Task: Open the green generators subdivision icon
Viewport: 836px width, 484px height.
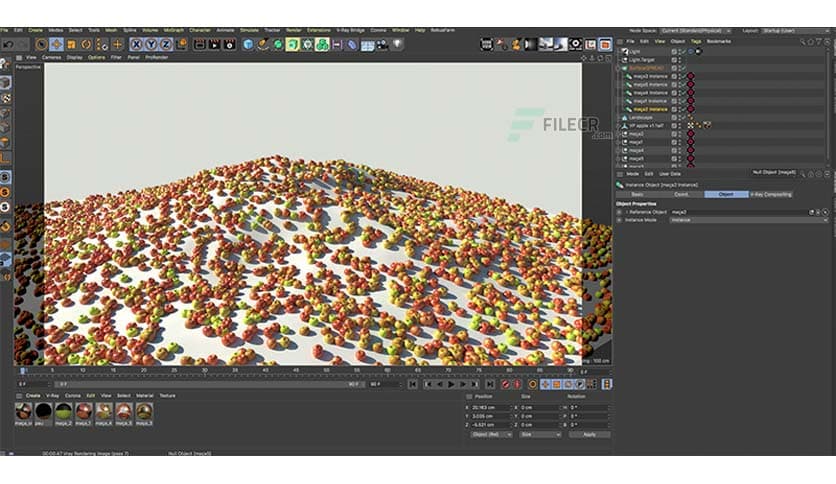Action: tap(278, 45)
